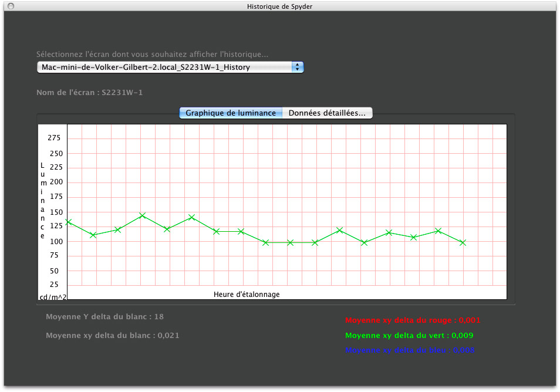Click the Sélectionnez l'écran instruction text
Screen dimensions: 560x392
(x=152, y=54)
